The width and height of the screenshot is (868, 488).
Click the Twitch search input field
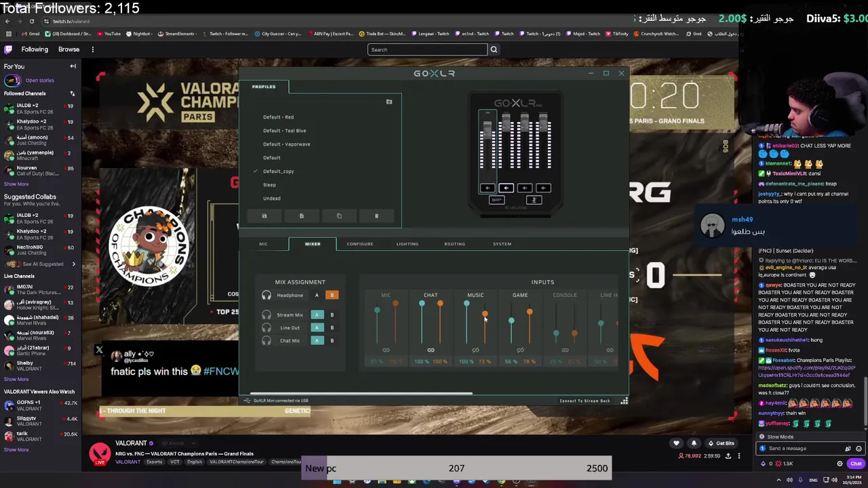click(427, 49)
